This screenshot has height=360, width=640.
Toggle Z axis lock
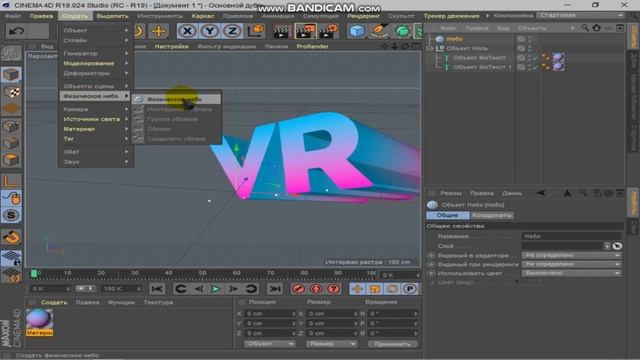tap(232, 31)
